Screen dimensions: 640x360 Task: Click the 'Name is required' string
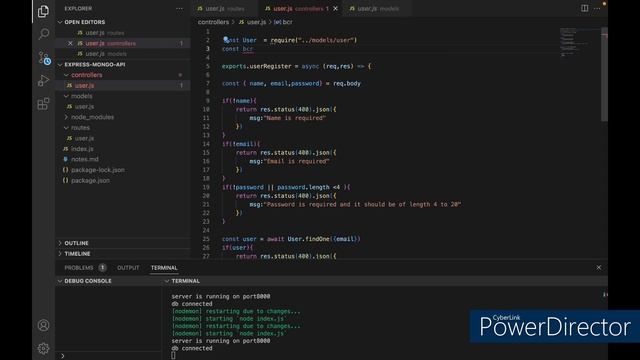point(295,118)
